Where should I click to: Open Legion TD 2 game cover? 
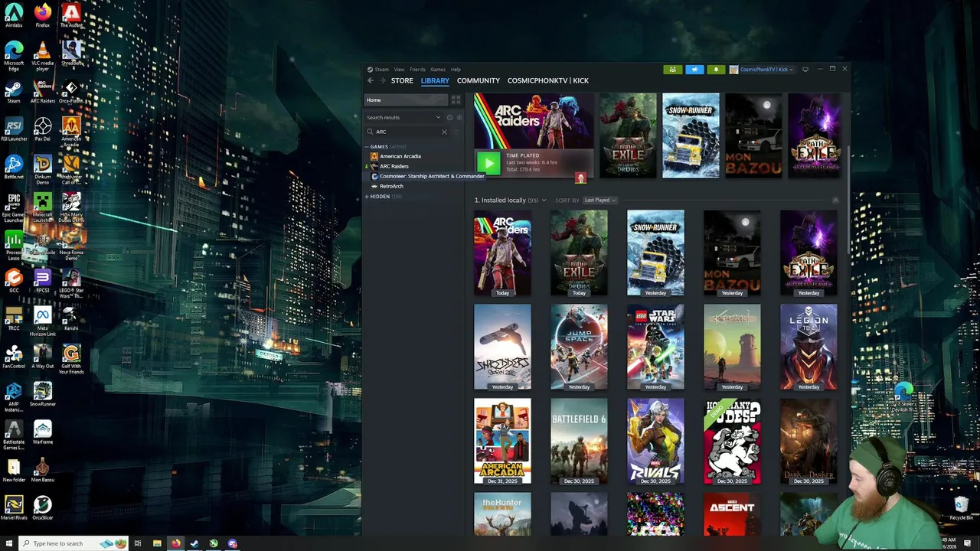pyautogui.click(x=808, y=347)
